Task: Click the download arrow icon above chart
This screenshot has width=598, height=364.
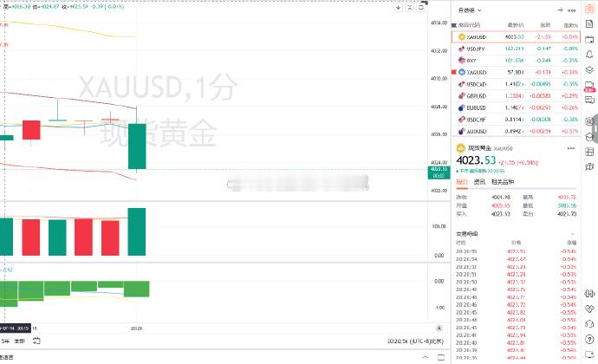Action: 398,7
